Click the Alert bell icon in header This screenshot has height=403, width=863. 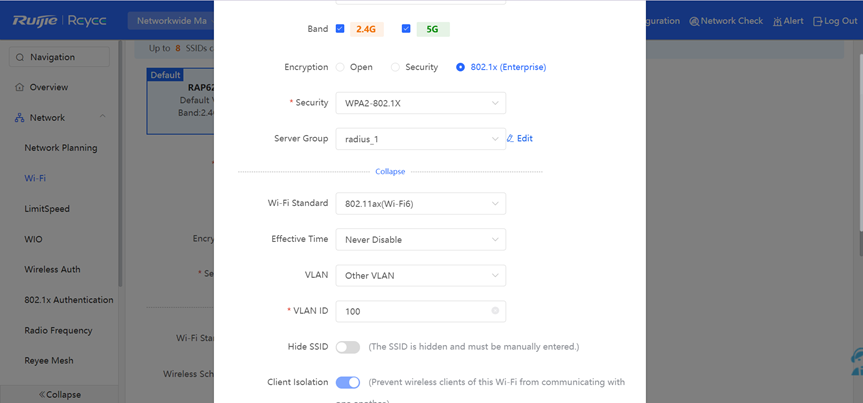coord(777,21)
